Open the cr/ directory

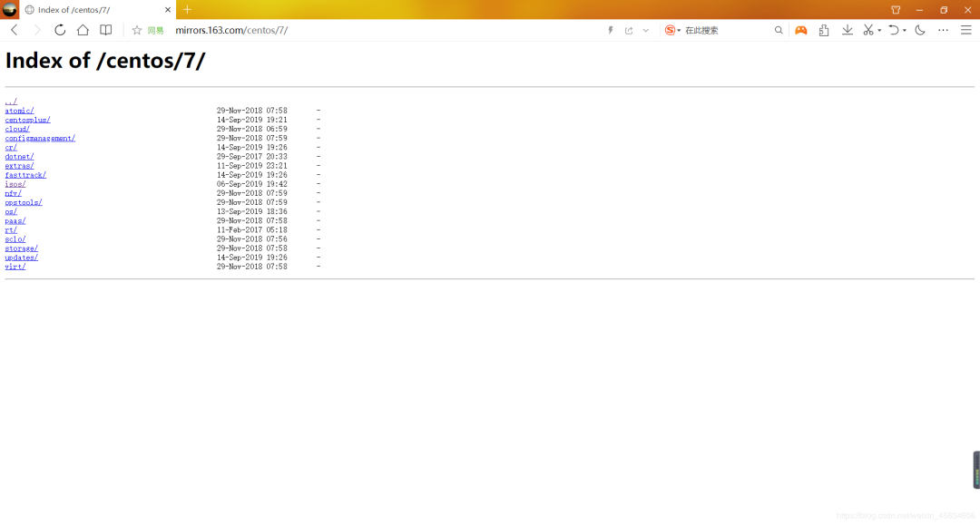tap(11, 147)
